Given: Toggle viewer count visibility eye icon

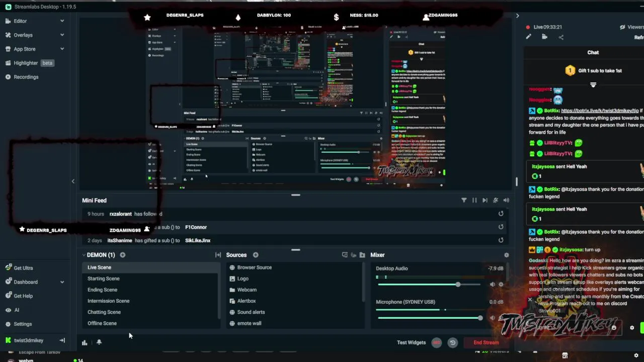Looking at the screenshot, I should pos(623,27).
